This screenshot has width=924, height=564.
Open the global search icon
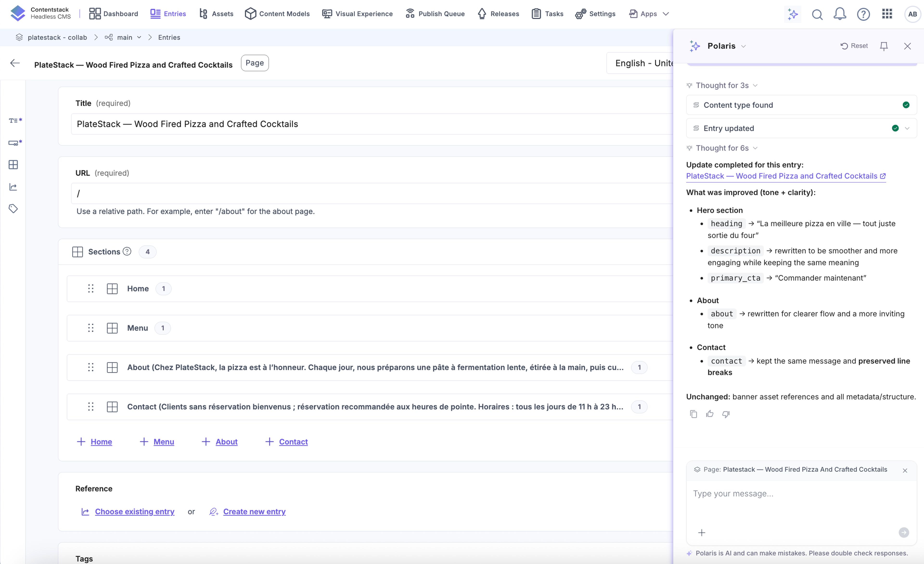pos(817,14)
